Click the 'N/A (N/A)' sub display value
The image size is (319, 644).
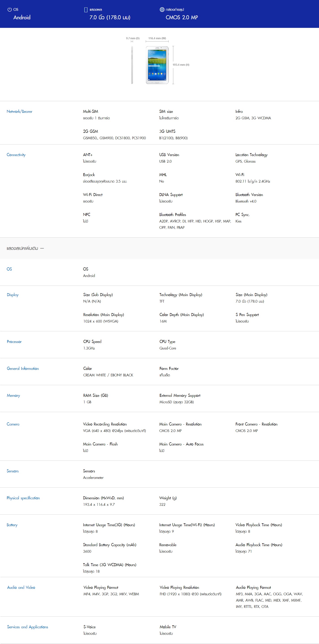(x=92, y=301)
